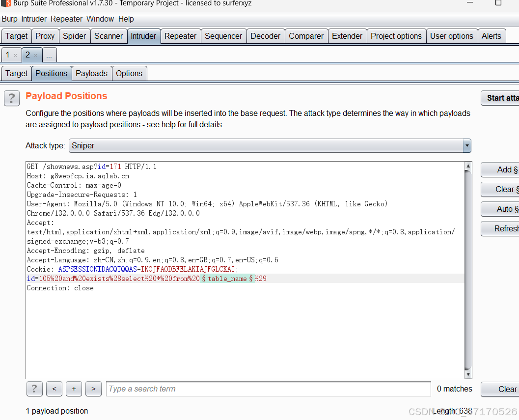Image resolution: width=519 pixels, height=420 pixels.
Task: Click the Clear § button
Action: pyautogui.click(x=500, y=190)
